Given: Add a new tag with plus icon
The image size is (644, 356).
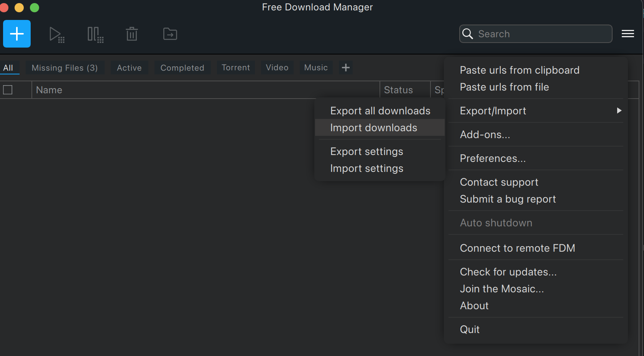Looking at the screenshot, I should point(345,68).
